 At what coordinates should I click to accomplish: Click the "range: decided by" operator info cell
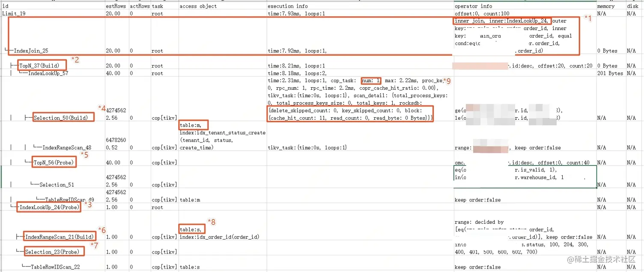525,225
